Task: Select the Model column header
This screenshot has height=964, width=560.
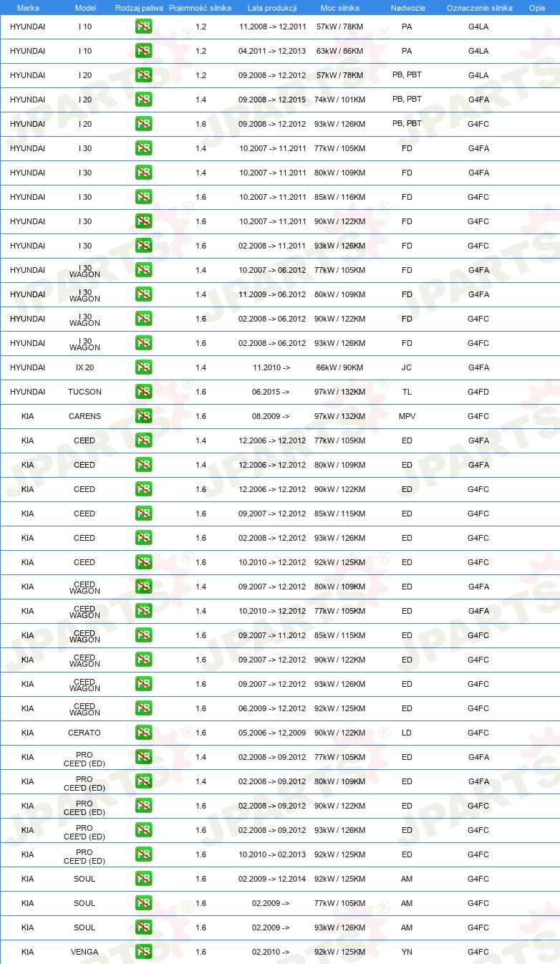Action: coord(85,8)
